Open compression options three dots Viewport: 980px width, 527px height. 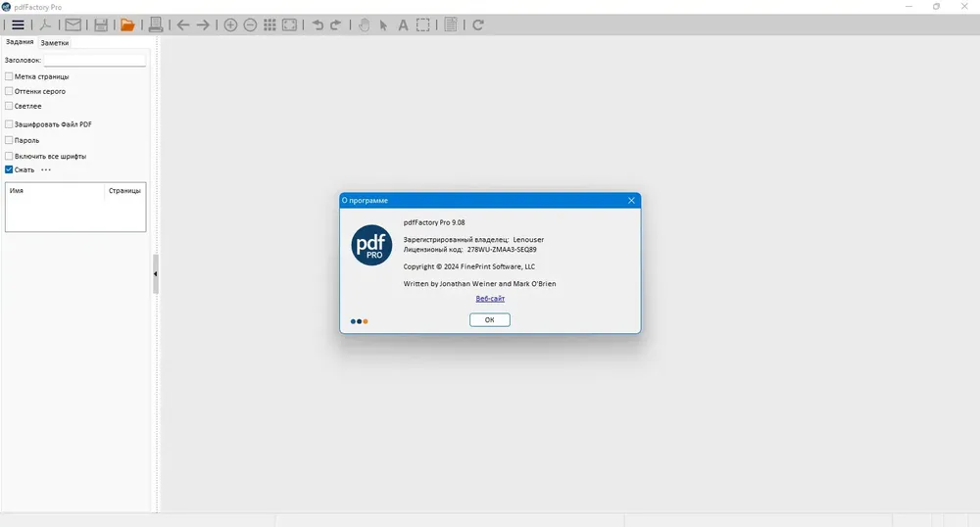coord(46,169)
